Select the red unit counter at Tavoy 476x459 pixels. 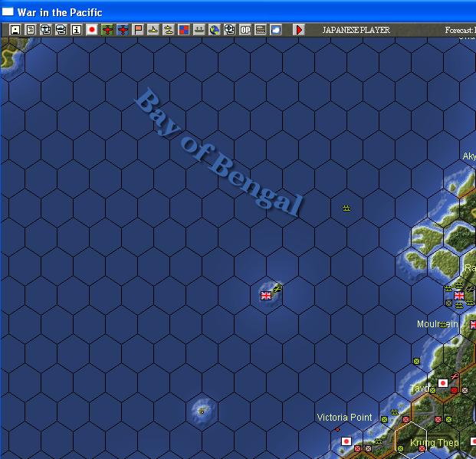454,390
